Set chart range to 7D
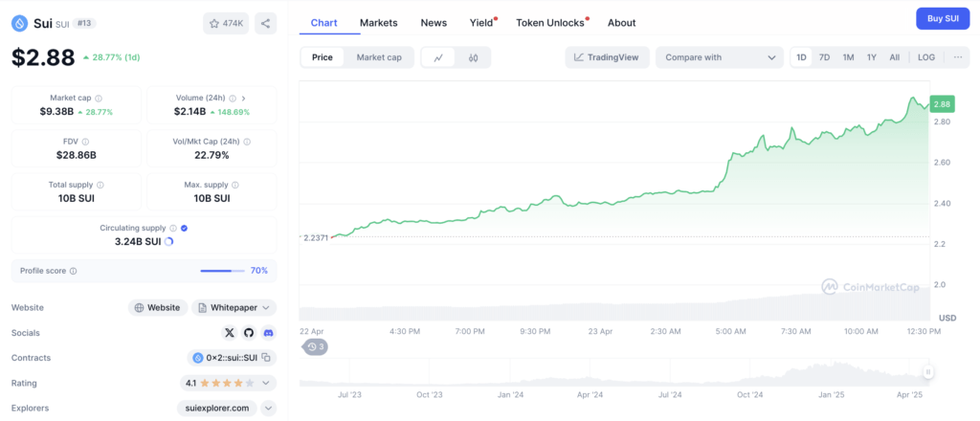Screen dimensions: 980x421 (x=824, y=57)
